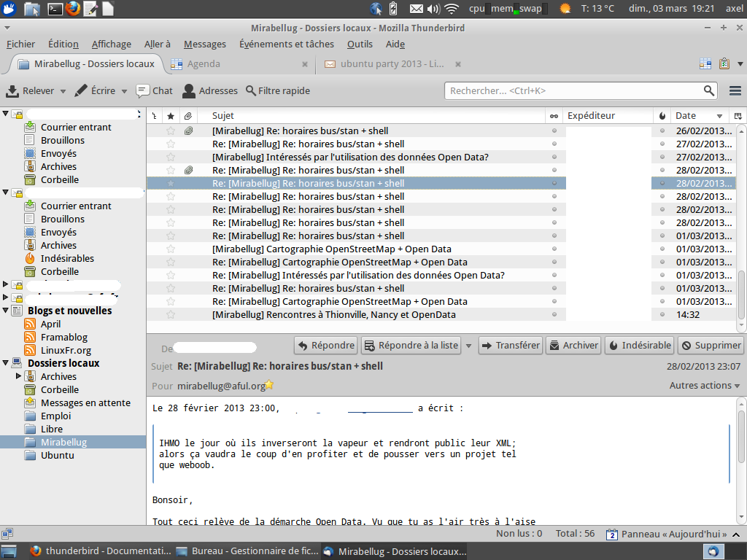Click Supprimer button
Image resolution: width=747 pixels, height=560 pixels.
pos(711,346)
